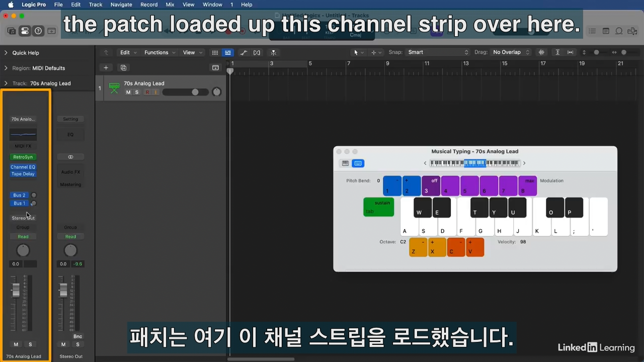
Task: Click Read automation on 70s Analog Lead strip
Action: [x=23, y=237]
